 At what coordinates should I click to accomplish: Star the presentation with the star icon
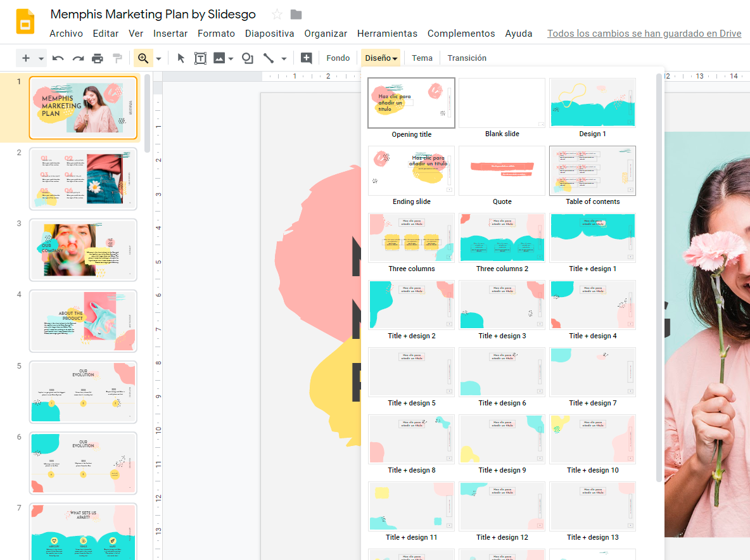point(276,15)
